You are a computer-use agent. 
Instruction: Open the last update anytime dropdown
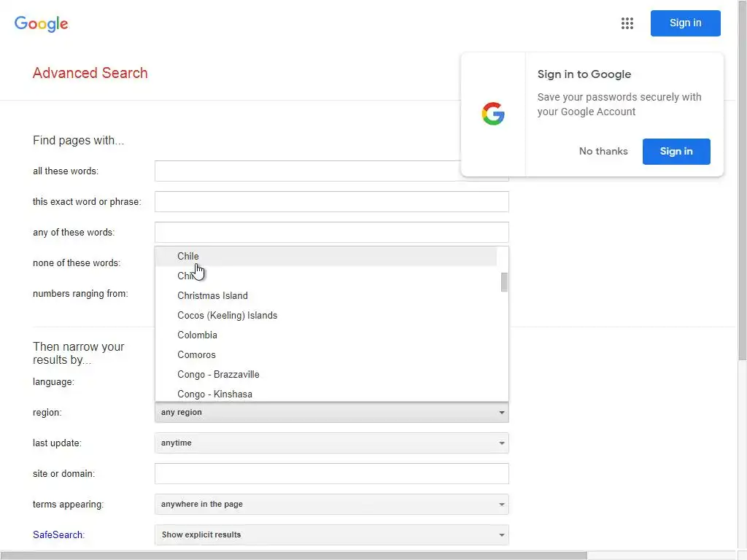coord(331,443)
